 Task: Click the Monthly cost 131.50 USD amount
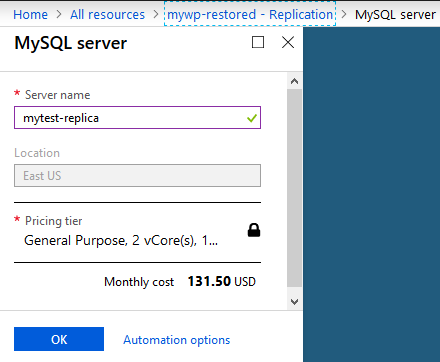tap(222, 282)
